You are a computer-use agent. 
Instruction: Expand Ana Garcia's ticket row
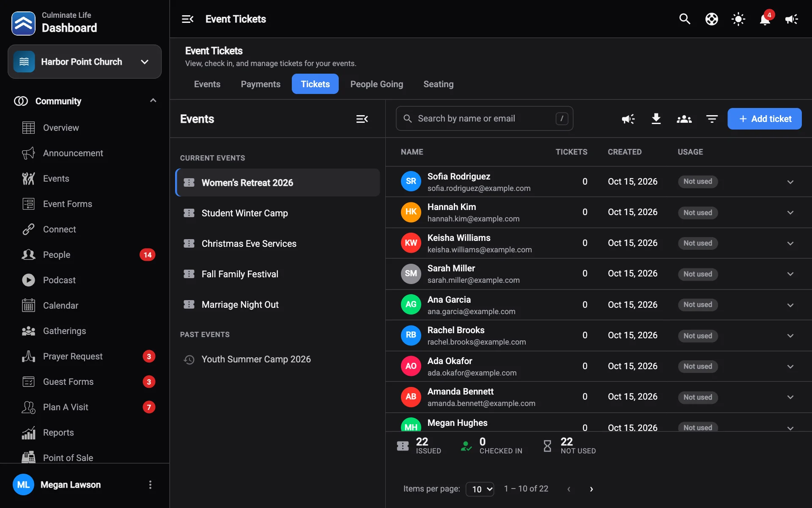(x=790, y=305)
